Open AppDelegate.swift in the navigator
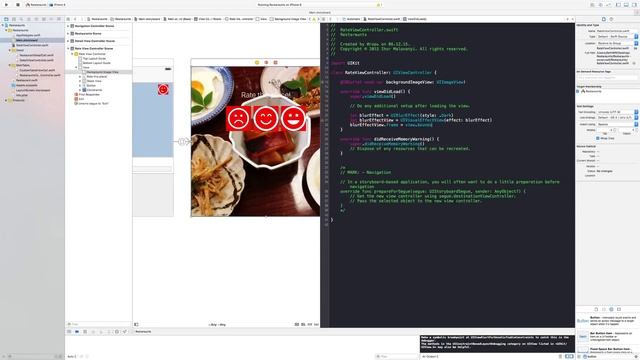 pos(28,35)
